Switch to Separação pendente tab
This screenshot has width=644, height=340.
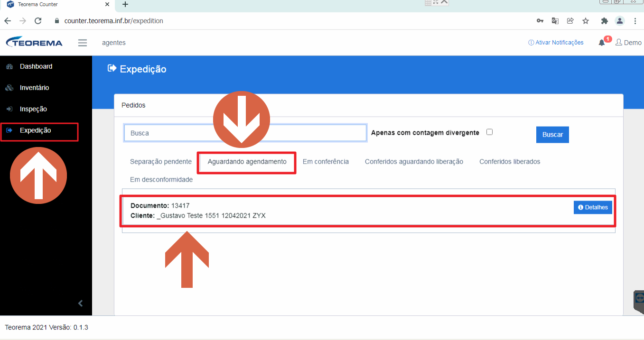pyautogui.click(x=161, y=162)
